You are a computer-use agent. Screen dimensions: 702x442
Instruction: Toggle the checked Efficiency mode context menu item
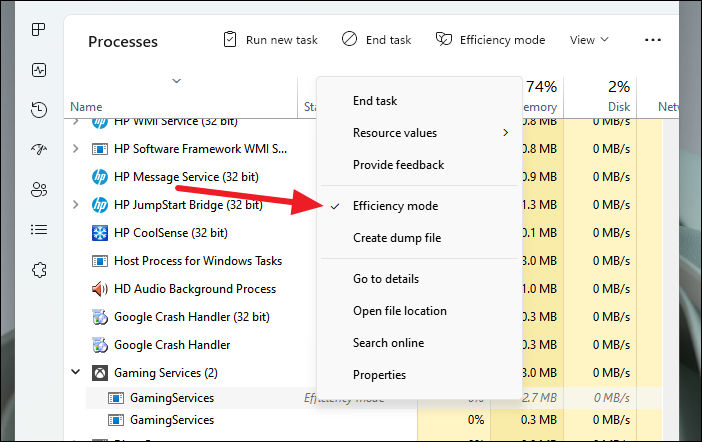pos(419,206)
